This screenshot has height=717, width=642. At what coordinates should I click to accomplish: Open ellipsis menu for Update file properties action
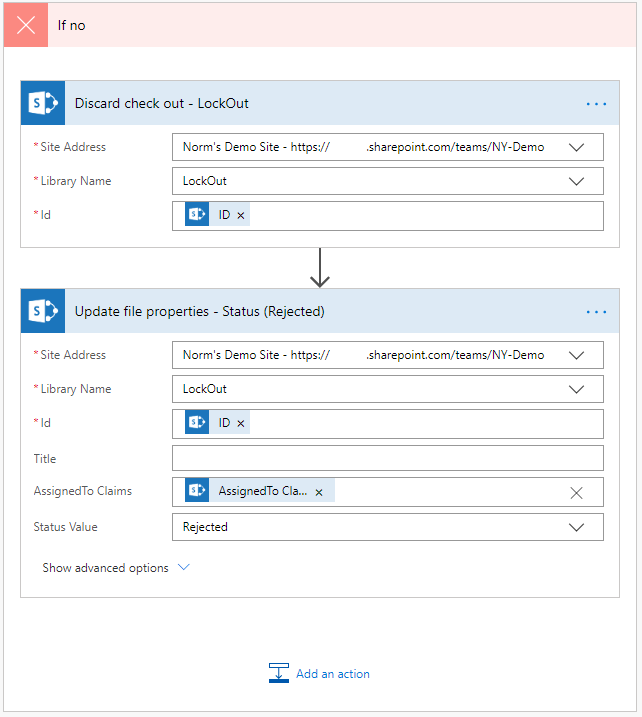pos(596,312)
